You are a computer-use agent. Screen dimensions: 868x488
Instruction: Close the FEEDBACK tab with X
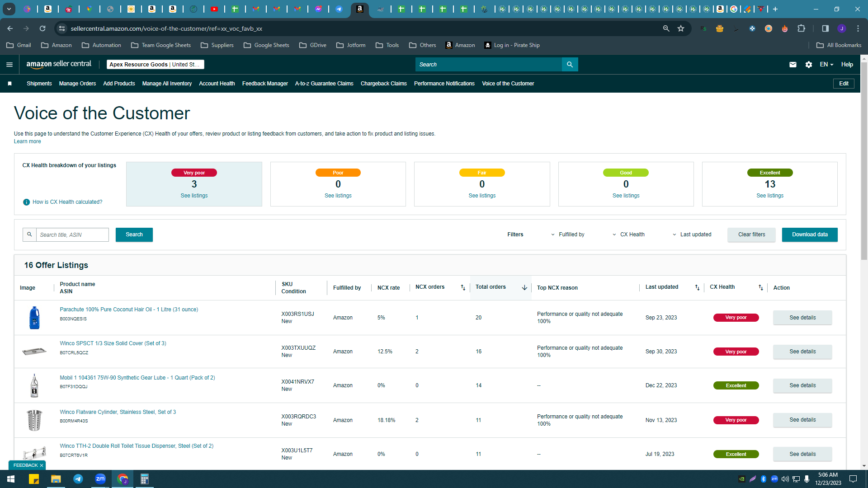(x=42, y=465)
